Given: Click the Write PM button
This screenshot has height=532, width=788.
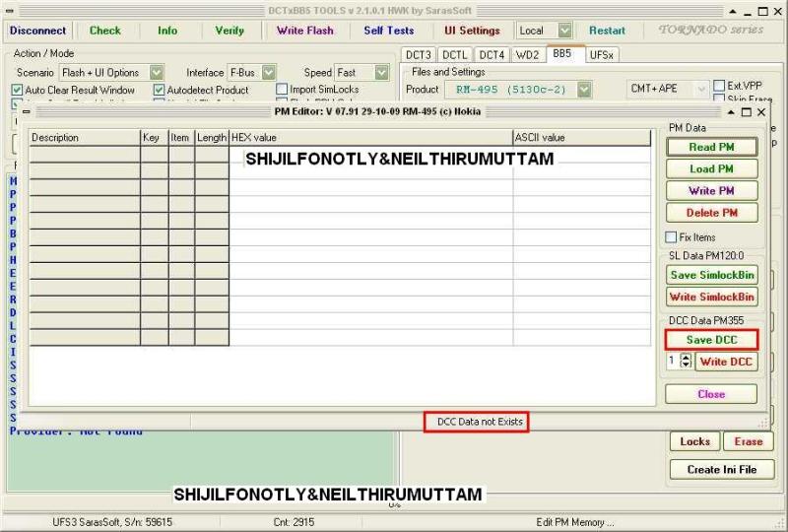Looking at the screenshot, I should pos(711,190).
